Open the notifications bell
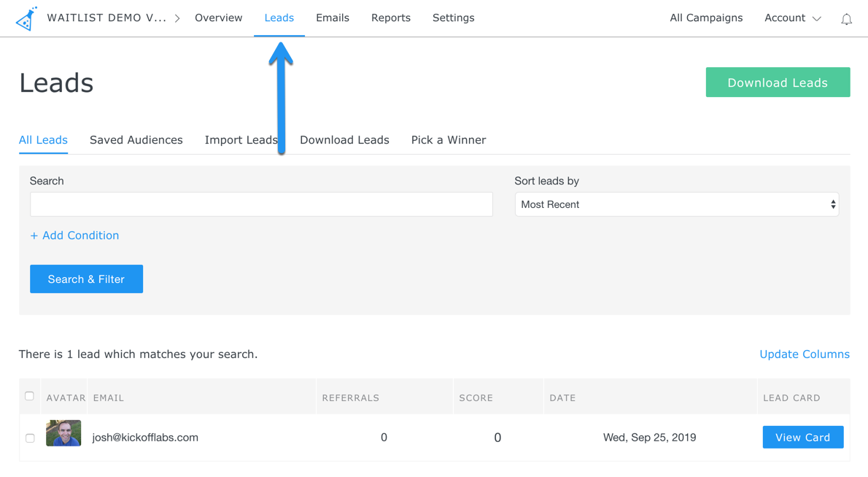Viewport: 868px width, 477px height. [846, 19]
